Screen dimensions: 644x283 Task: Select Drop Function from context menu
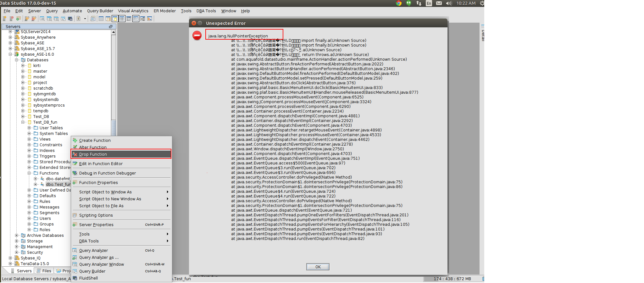[121, 154]
